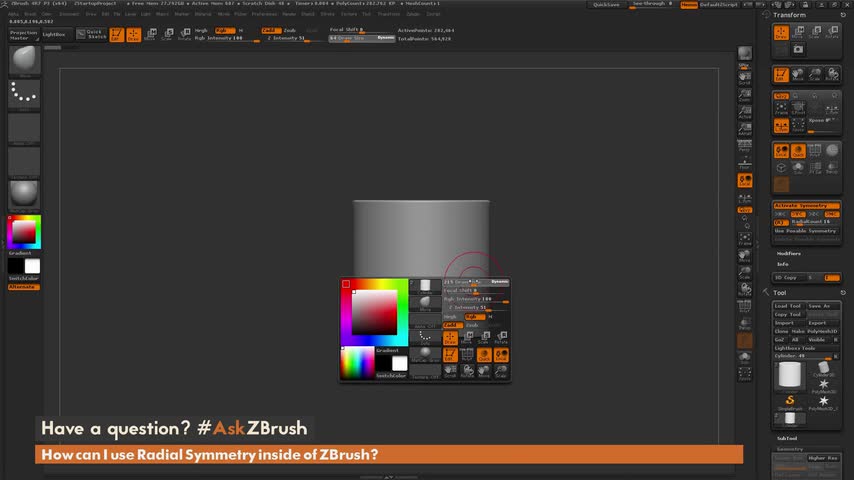Click Draw icon in the Transform panel

tap(781, 33)
